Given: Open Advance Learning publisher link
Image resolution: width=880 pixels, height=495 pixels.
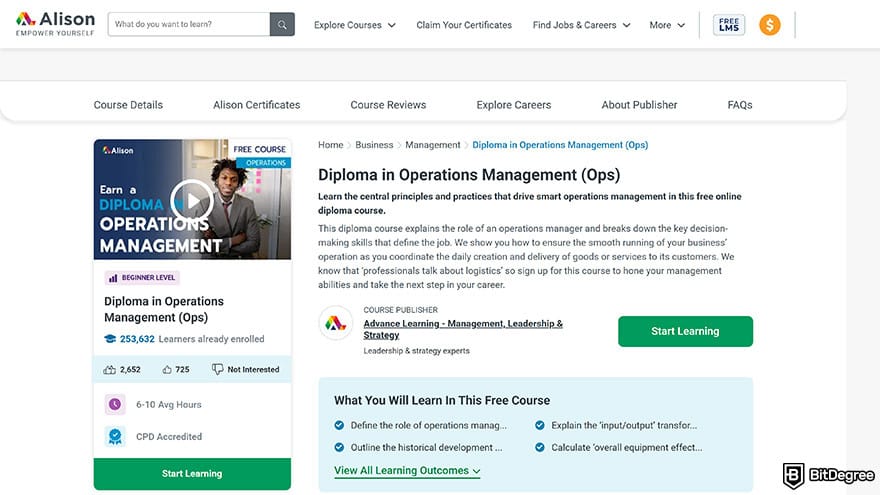Looking at the screenshot, I should point(463,329).
